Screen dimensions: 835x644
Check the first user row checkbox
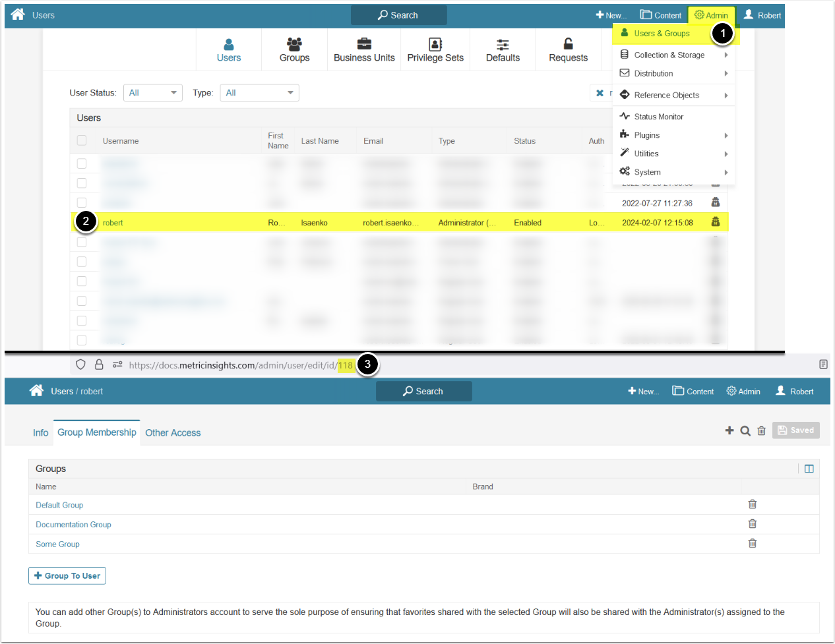pyautogui.click(x=82, y=163)
